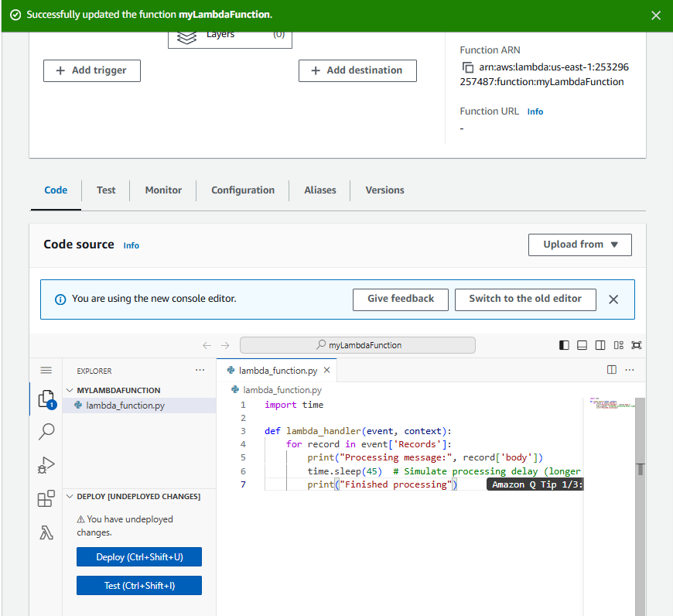Toggle the primary side bar icon
This screenshot has width=673, height=616.
pos(563,344)
